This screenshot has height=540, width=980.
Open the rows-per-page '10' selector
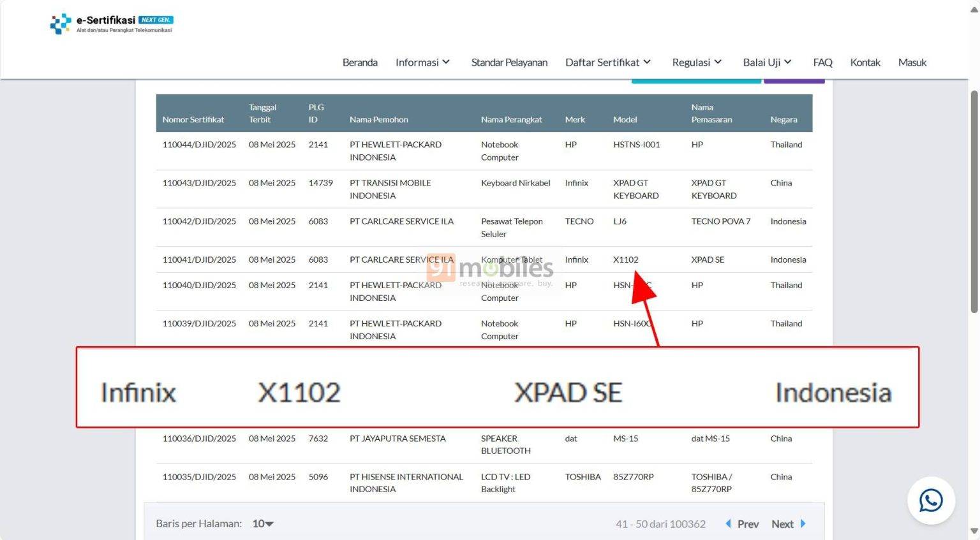coord(262,523)
